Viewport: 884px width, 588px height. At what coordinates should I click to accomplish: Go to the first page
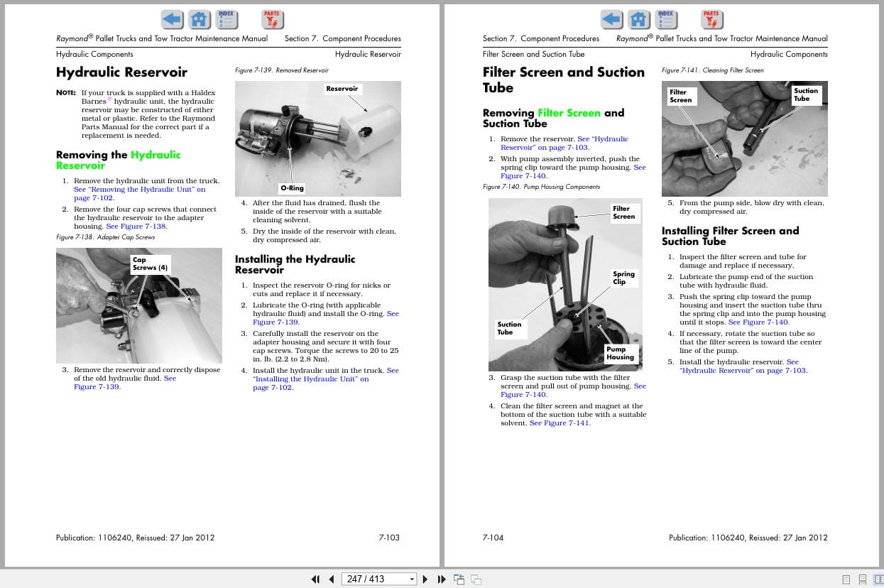click(x=316, y=579)
